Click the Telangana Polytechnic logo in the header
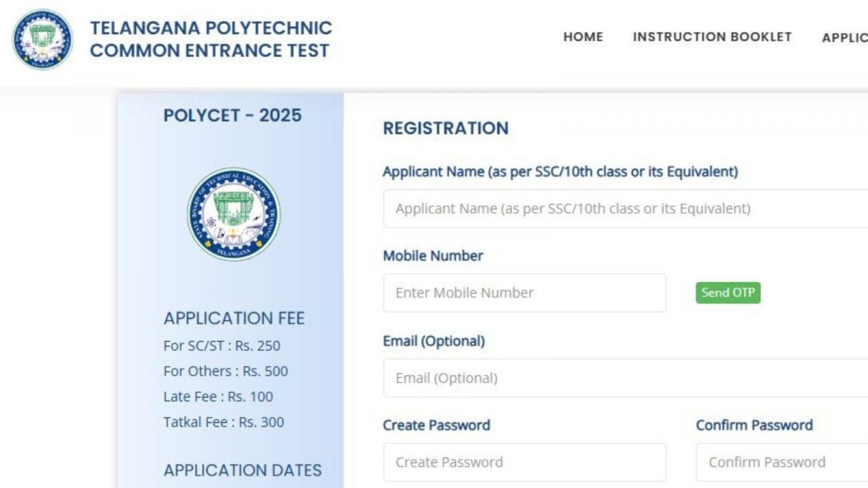868x488 pixels. 43,40
